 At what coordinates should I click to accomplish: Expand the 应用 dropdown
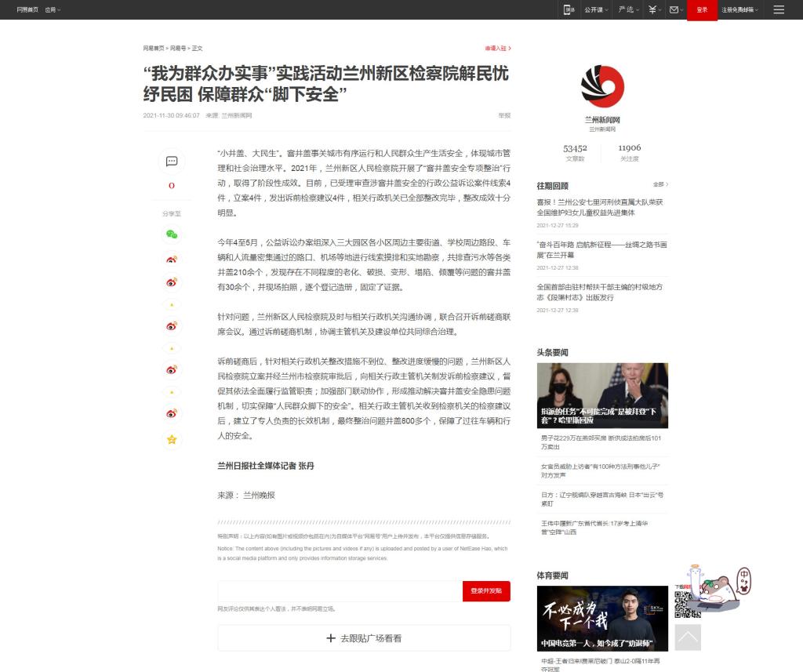53,9
